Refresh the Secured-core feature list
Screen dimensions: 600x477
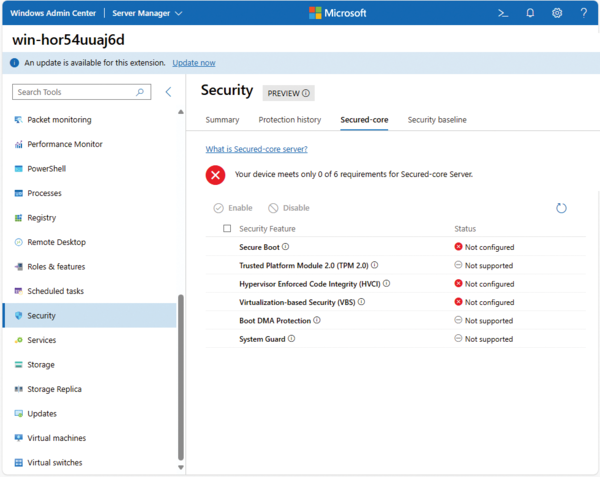[561, 208]
